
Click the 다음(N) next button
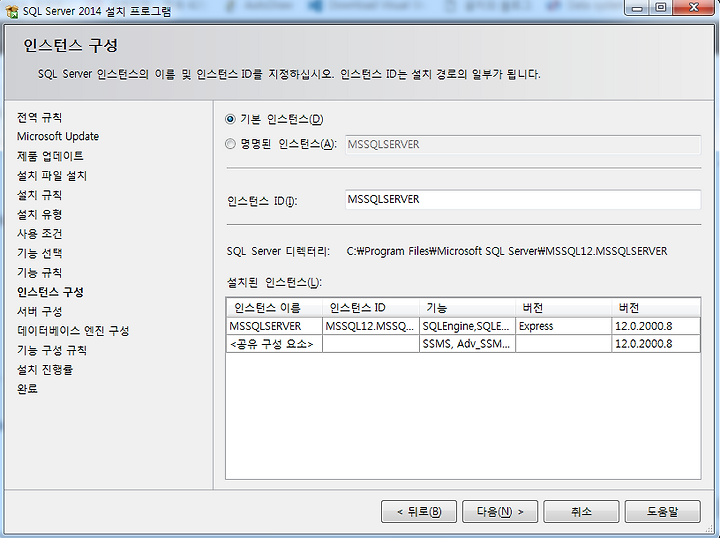500,511
